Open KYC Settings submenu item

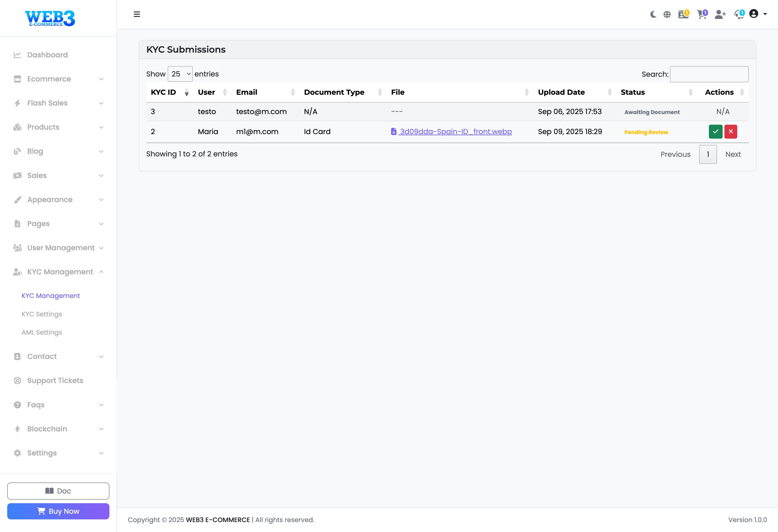(x=42, y=314)
